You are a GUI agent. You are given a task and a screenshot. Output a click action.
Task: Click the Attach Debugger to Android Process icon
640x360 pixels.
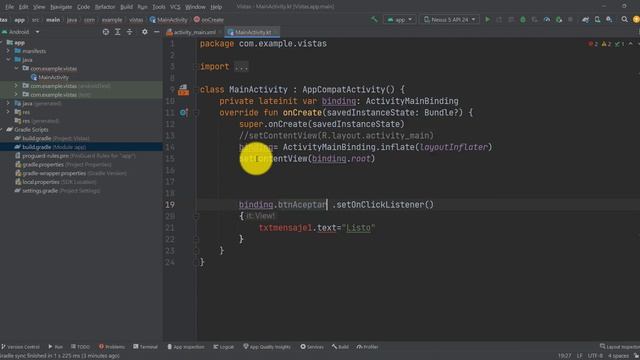[559, 20]
